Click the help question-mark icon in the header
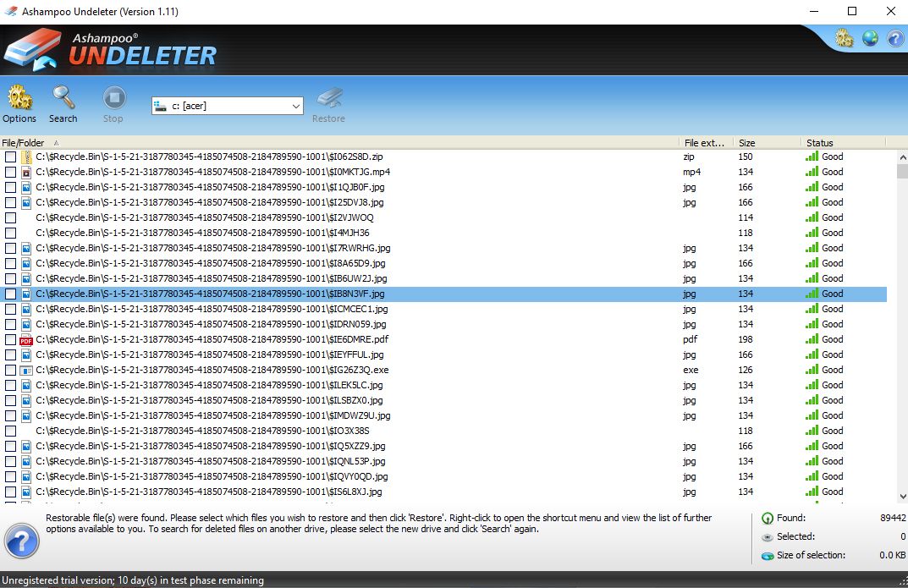The image size is (908, 588). [x=894, y=38]
